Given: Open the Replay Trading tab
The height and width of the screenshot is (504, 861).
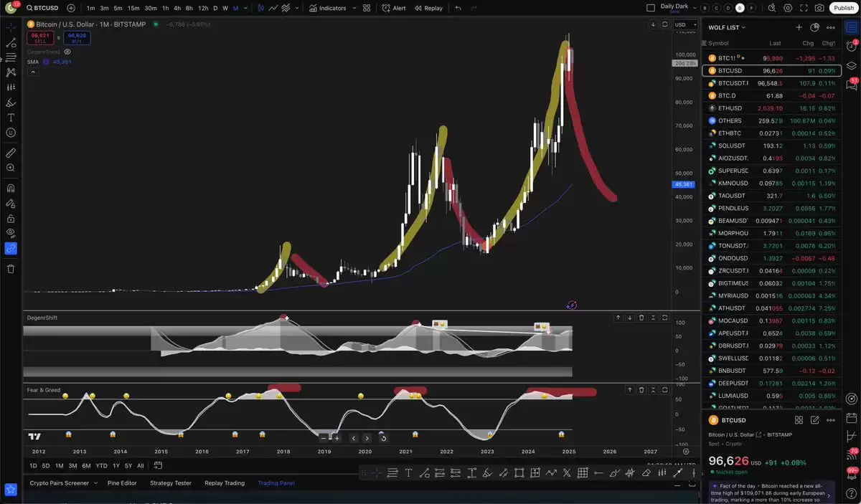Looking at the screenshot, I should tap(225, 483).
